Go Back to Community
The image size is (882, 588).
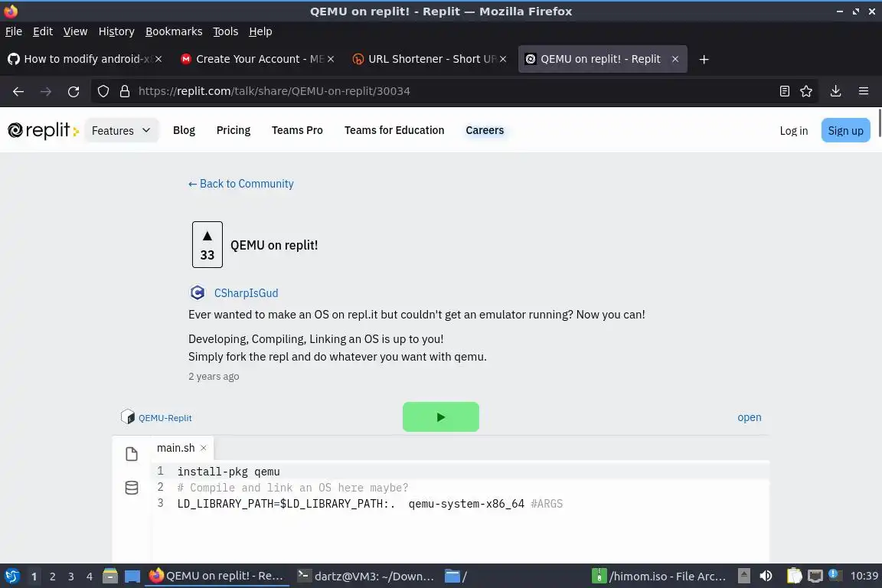(x=240, y=184)
